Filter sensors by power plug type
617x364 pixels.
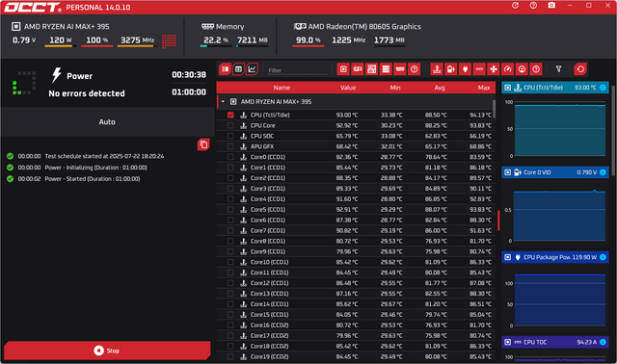465,69
